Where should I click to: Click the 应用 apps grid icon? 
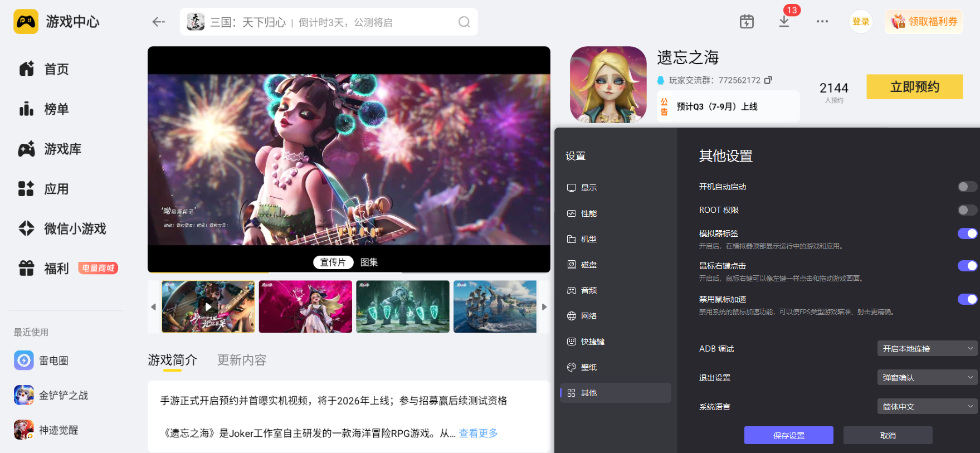(26, 189)
